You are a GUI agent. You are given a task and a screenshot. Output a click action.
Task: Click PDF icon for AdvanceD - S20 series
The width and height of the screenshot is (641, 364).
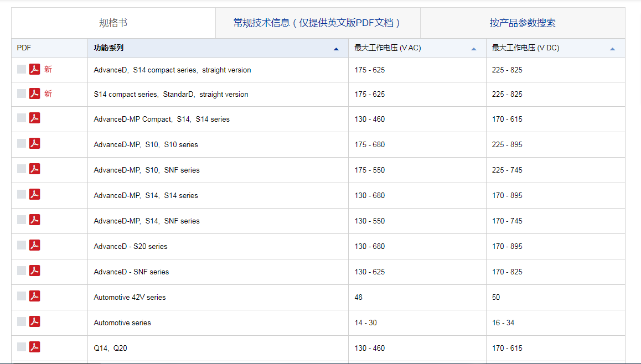tap(34, 246)
